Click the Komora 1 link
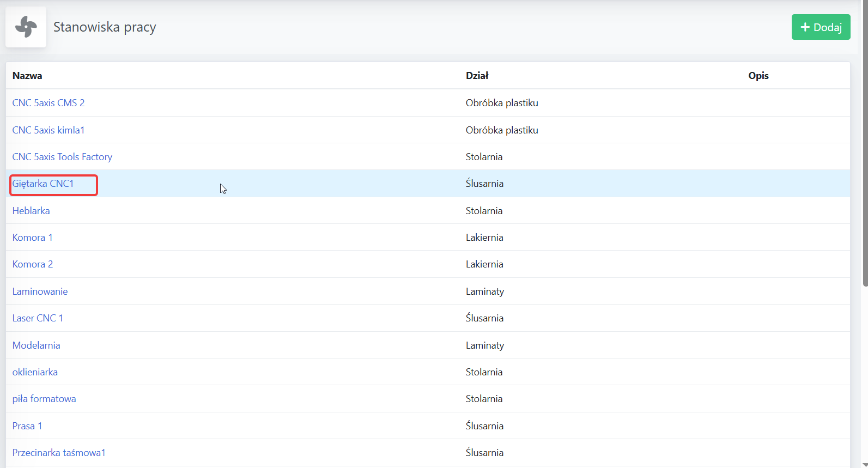The width and height of the screenshot is (868, 468). [x=33, y=238]
